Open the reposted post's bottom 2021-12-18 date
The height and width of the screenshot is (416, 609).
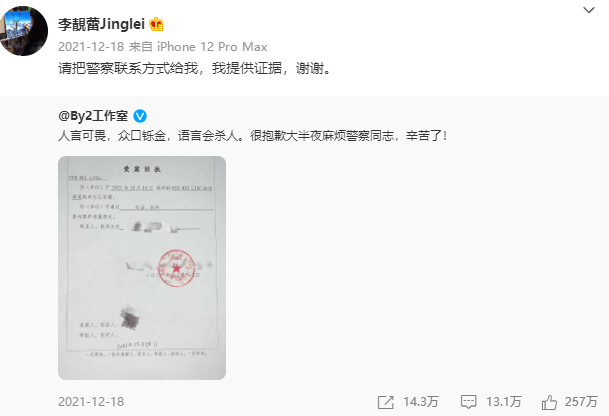point(91,402)
